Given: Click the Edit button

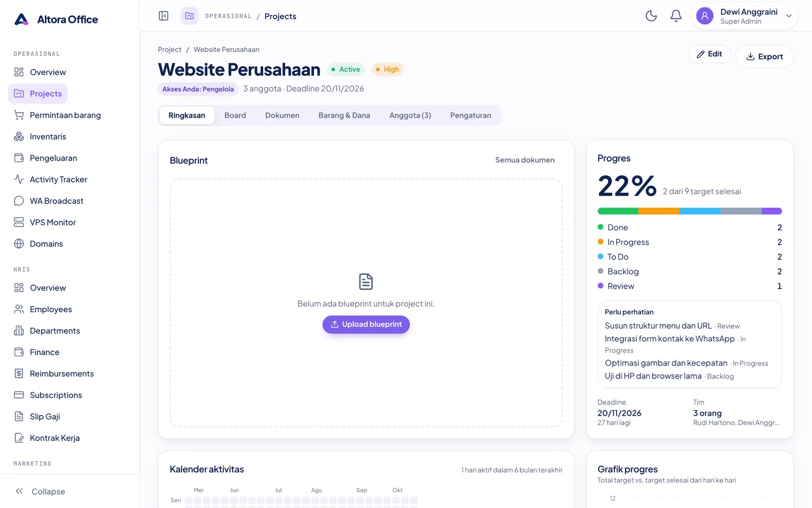Looking at the screenshot, I should (x=709, y=54).
